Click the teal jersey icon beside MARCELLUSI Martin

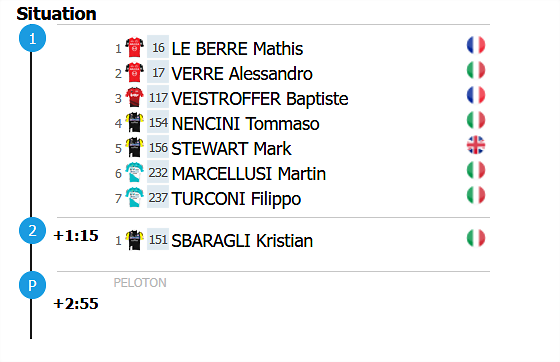[x=135, y=172]
